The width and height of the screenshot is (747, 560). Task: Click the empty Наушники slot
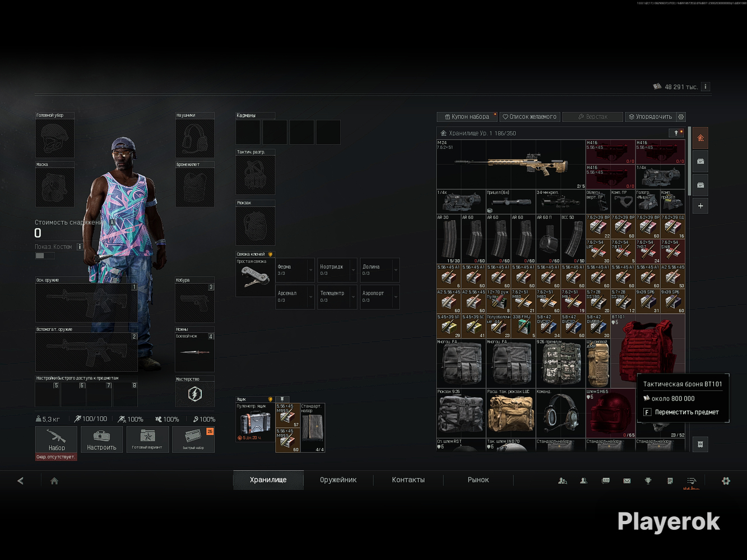coord(195,138)
